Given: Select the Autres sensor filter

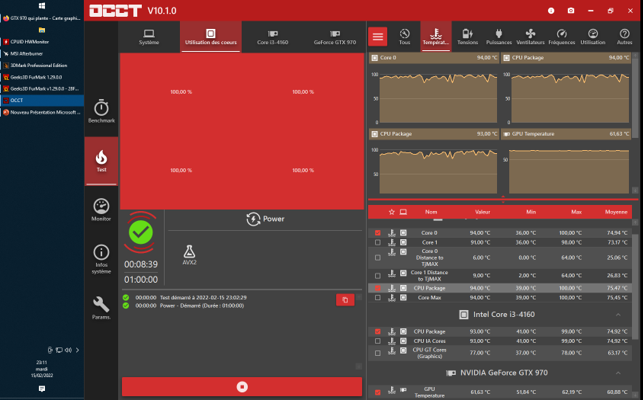Looking at the screenshot, I should [x=625, y=37].
